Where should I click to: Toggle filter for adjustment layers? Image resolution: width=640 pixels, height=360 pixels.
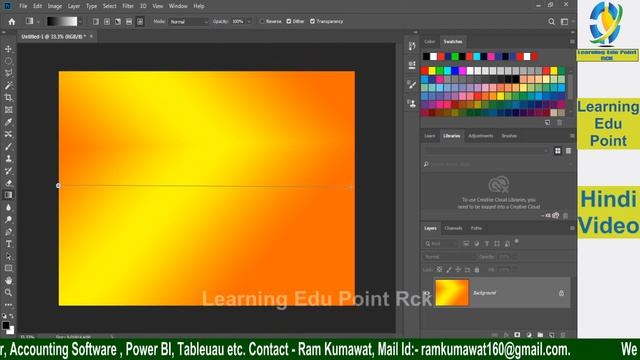click(x=476, y=244)
